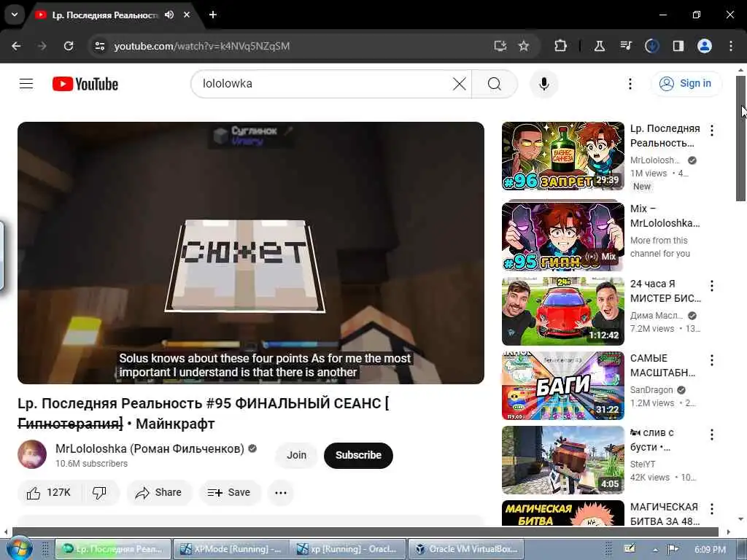Click the Join channel button
The height and width of the screenshot is (560, 747).
(296, 455)
